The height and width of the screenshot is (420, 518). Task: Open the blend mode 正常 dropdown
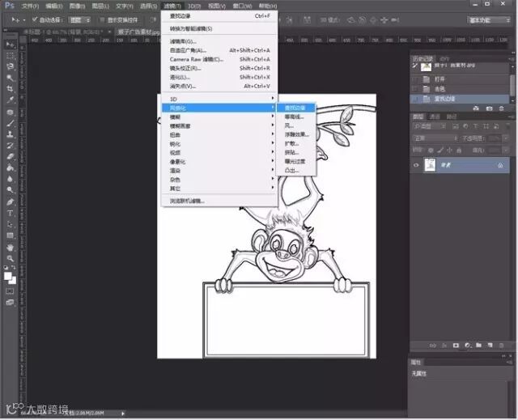pyautogui.click(x=435, y=138)
